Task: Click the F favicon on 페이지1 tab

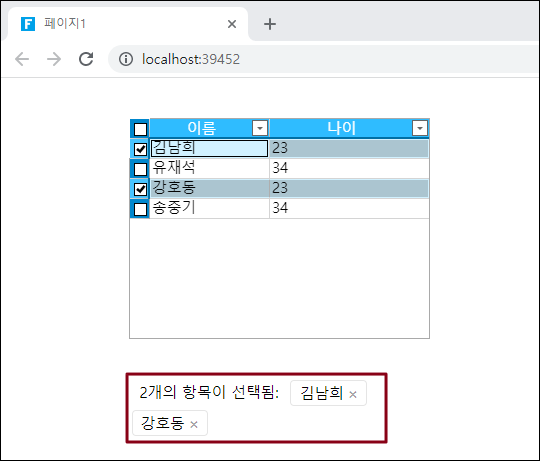Action: tap(28, 24)
